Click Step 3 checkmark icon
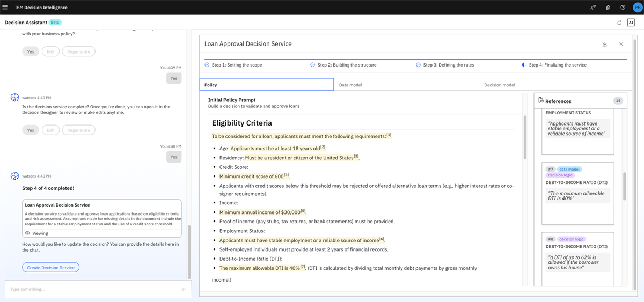 419,65
